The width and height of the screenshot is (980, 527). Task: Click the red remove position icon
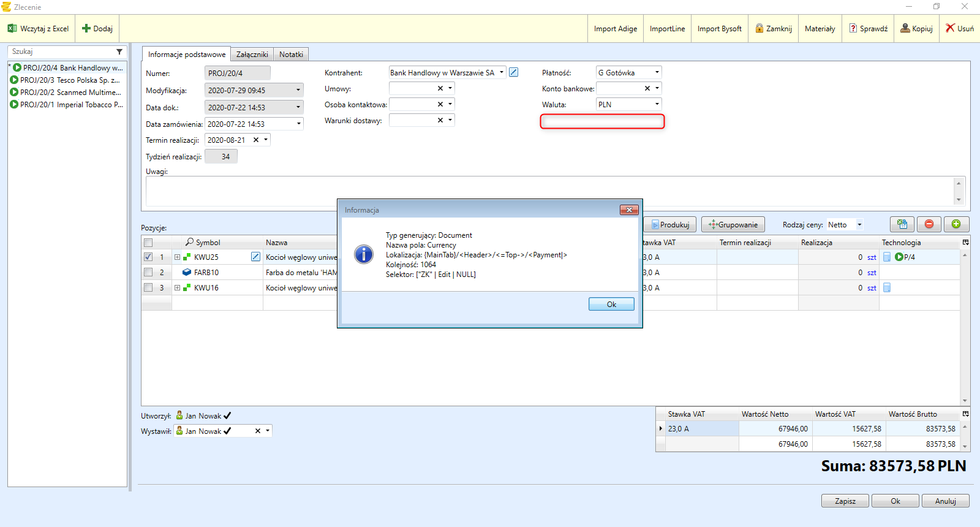(929, 224)
